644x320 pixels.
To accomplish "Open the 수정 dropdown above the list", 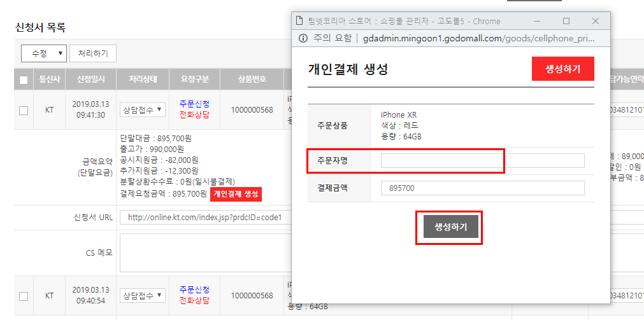I will tap(43, 53).
